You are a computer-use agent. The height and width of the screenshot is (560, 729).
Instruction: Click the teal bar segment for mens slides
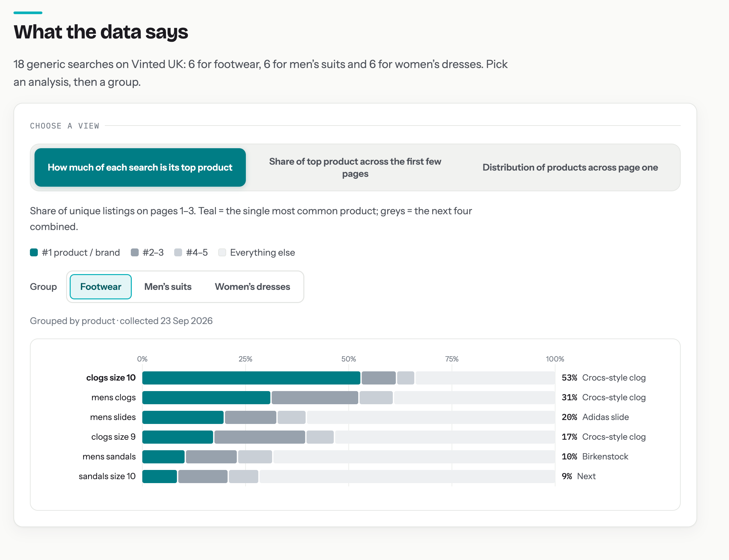point(183,417)
